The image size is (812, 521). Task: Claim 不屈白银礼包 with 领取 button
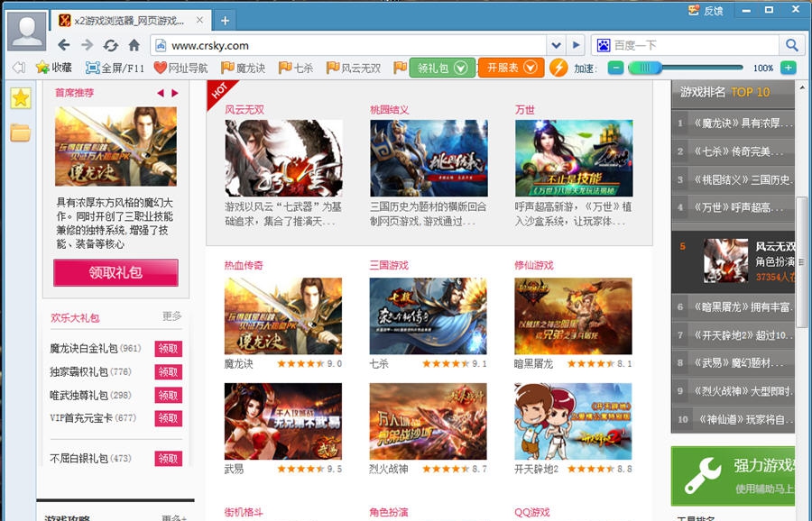tap(169, 459)
